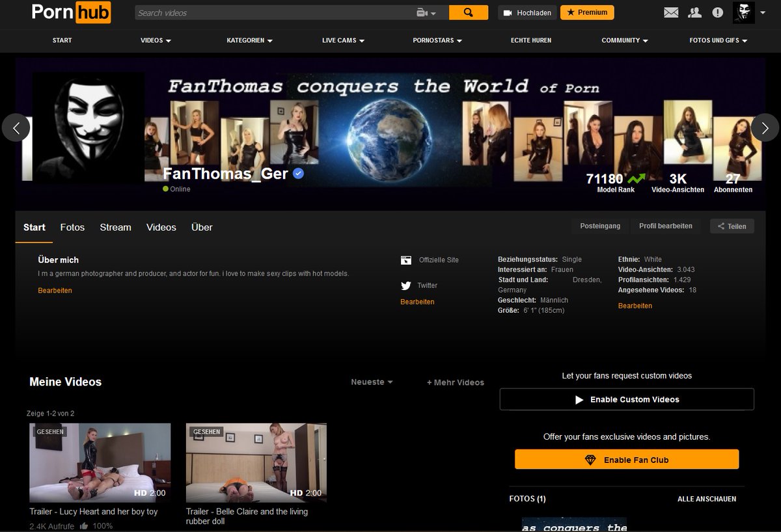Screen dimensions: 781x532
Task: Click the Meine Videos heading
Action: [x=65, y=382]
